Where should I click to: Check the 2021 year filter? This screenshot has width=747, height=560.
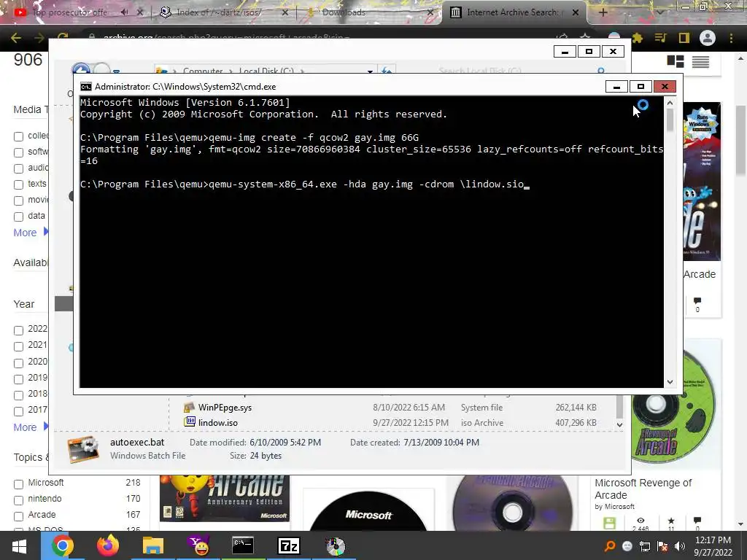(18, 346)
